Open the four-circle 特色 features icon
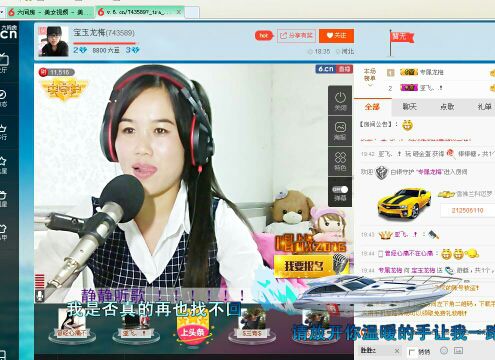This screenshot has height=360, width=495. point(340,161)
